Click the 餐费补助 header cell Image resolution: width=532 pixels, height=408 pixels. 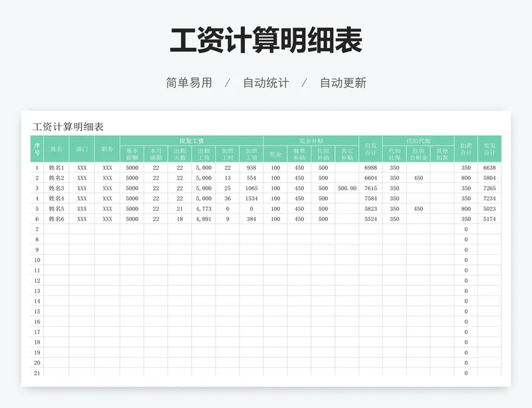[x=299, y=154]
